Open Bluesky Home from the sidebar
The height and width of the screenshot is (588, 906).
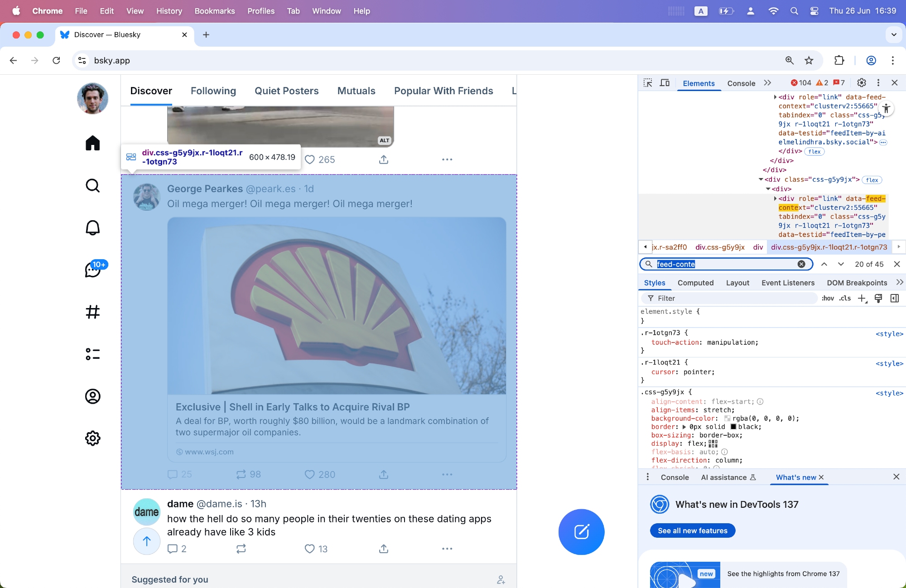[92, 143]
